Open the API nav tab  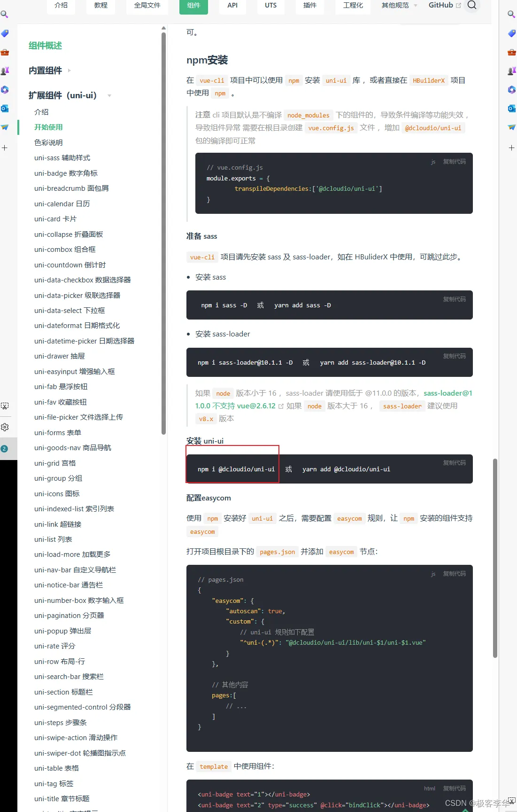click(x=232, y=6)
